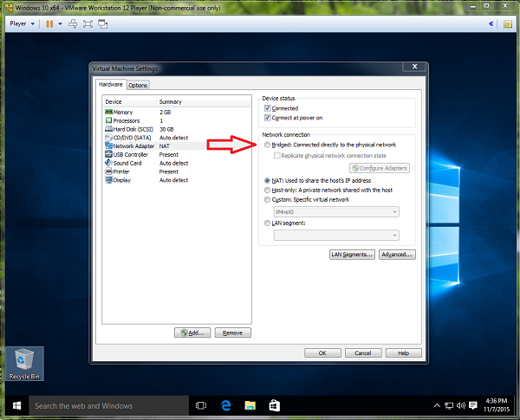Select the Display device row
The image size is (520, 420).
tap(177, 180)
